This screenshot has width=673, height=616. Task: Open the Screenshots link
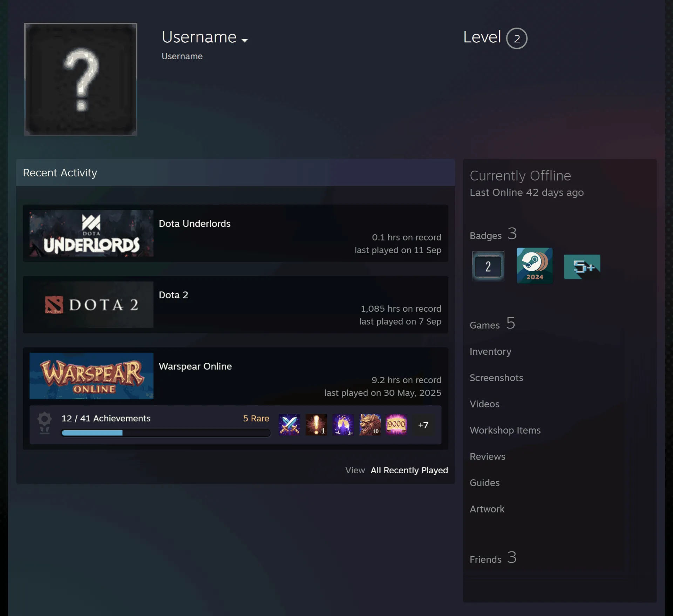[496, 378]
